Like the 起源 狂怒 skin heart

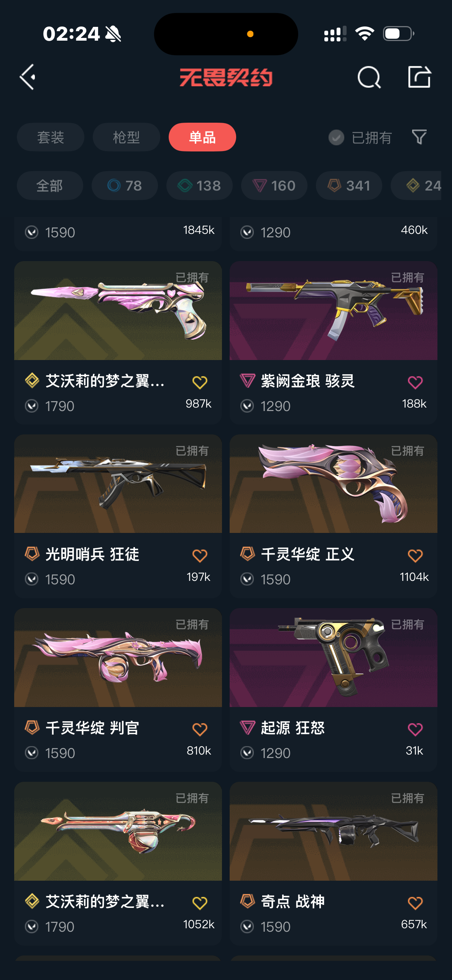[415, 729]
